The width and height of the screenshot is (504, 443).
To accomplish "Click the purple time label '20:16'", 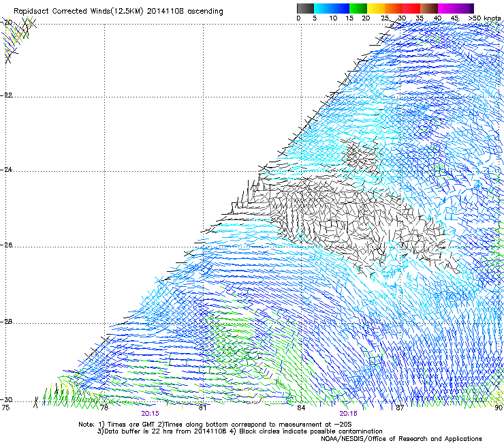I will pyautogui.click(x=349, y=414).
